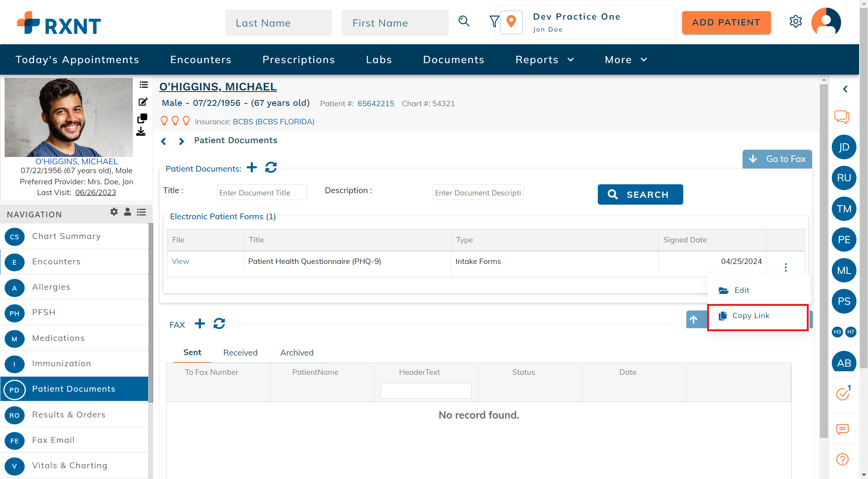The width and height of the screenshot is (868, 479).
Task: Open the three-dot menu for PHQ-9 row
Action: (786, 267)
